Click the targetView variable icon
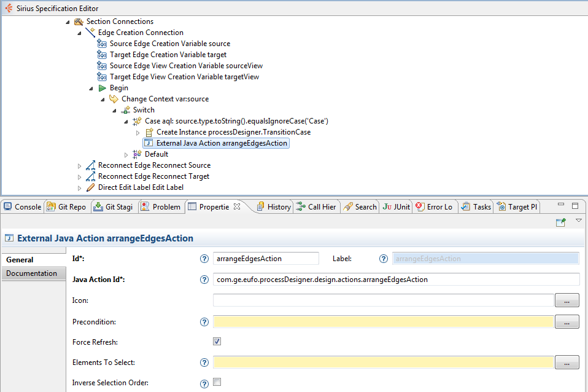 [102, 77]
